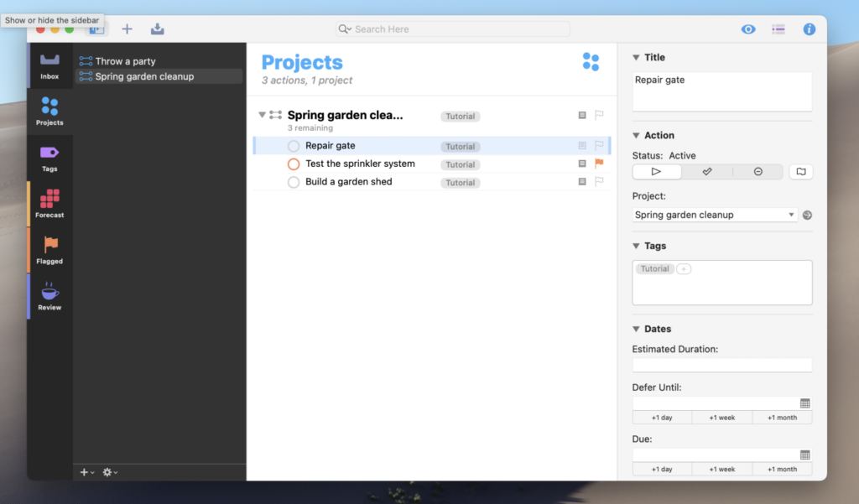Click the clean up download tray icon
The image size is (859, 504).
[157, 29]
